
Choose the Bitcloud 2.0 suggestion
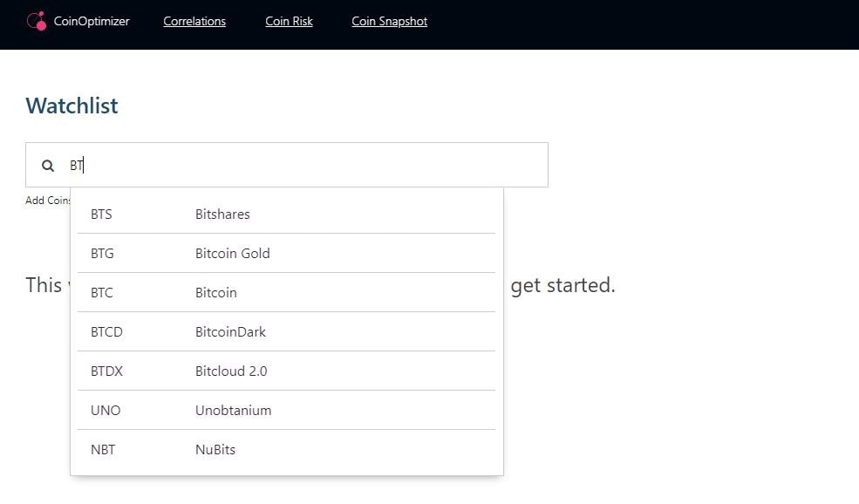click(231, 371)
